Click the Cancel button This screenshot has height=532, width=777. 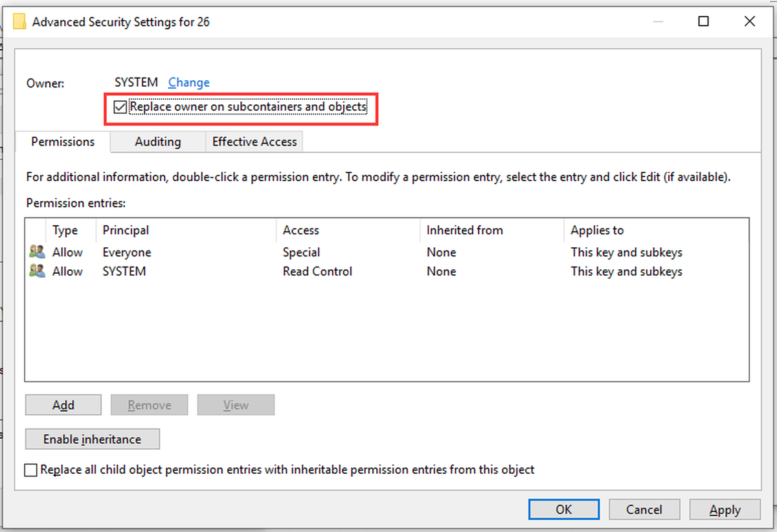coord(644,509)
